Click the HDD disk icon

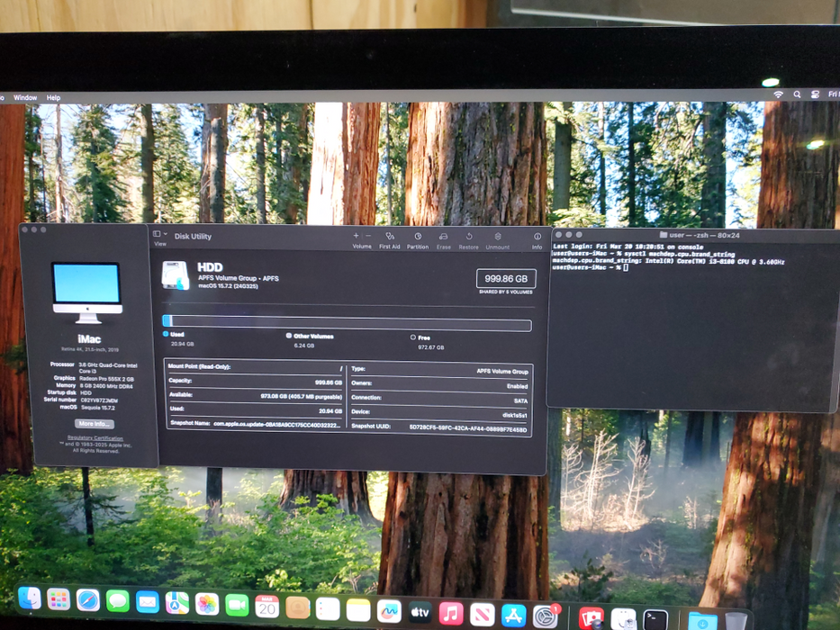[176, 274]
